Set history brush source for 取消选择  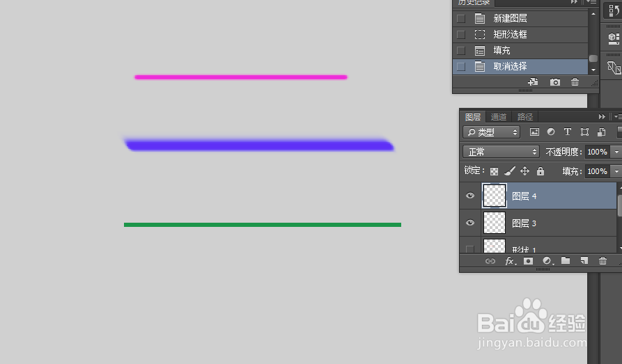[x=461, y=67]
